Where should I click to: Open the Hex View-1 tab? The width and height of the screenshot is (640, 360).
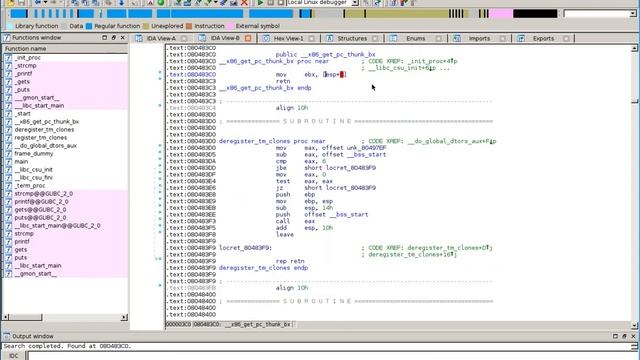(288, 38)
